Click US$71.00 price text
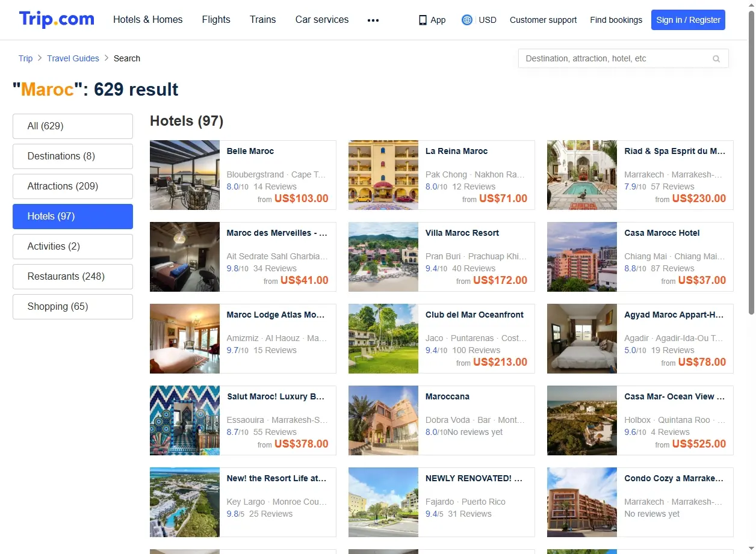Screen dimensions: 756x554 click(503, 199)
